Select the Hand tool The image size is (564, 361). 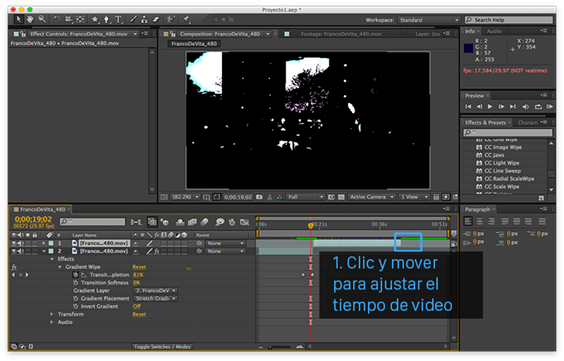point(30,19)
